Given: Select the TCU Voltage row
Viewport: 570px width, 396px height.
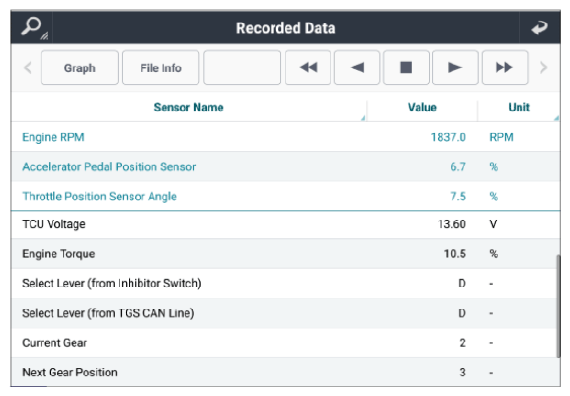Looking at the screenshot, I should click(x=286, y=224).
